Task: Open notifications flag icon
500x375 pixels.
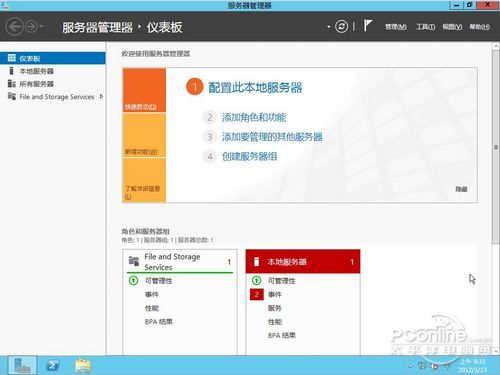Action: pos(367,25)
